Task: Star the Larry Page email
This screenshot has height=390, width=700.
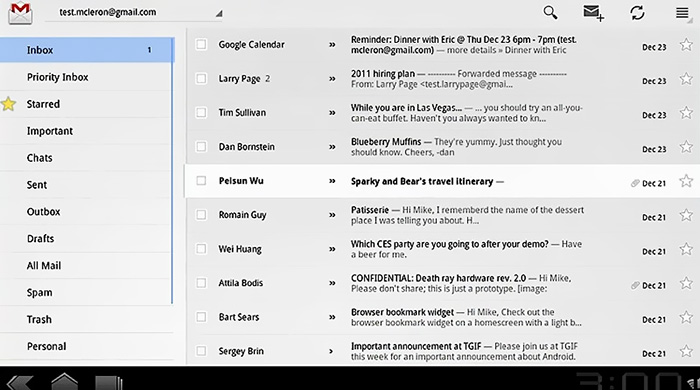Action: pos(686,79)
